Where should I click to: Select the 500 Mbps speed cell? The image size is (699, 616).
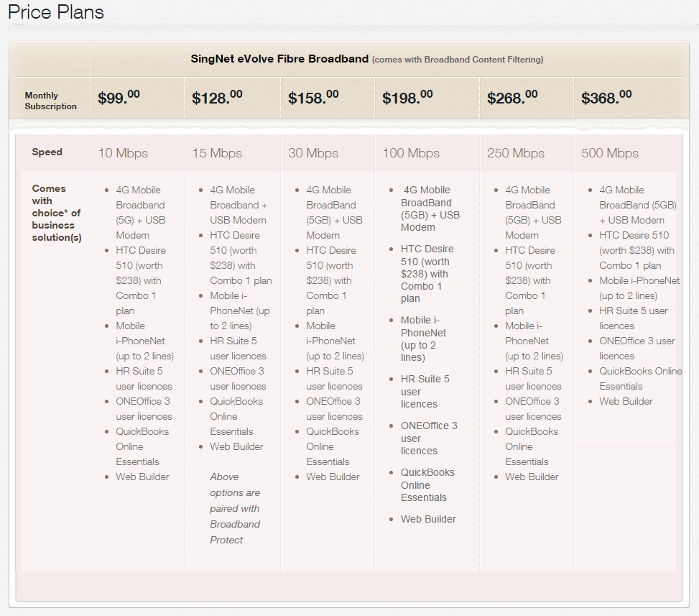click(x=610, y=153)
